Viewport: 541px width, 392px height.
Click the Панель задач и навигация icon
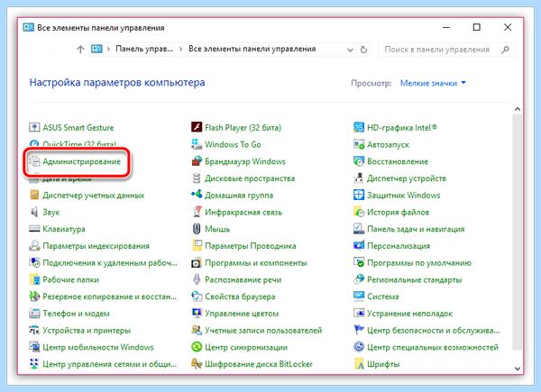pos(359,229)
